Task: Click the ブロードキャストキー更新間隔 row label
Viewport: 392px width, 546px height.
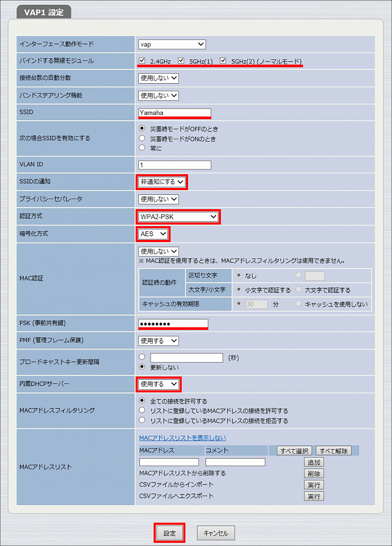Action: (59, 362)
